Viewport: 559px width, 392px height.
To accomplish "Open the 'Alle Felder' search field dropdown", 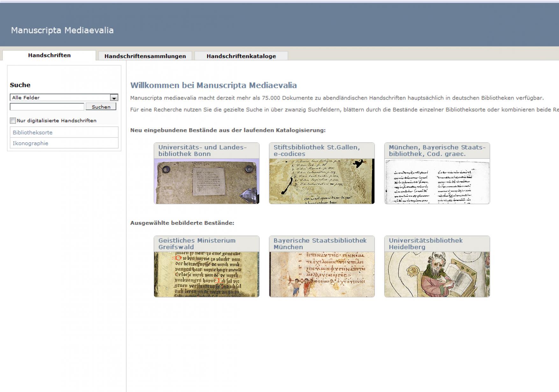I will 61,97.
